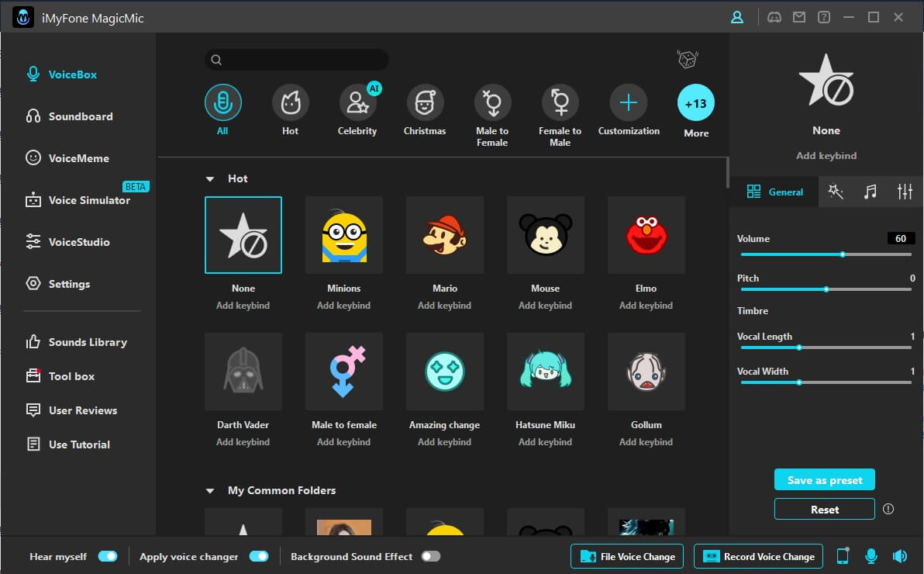Click the random dice icon

[687, 59]
